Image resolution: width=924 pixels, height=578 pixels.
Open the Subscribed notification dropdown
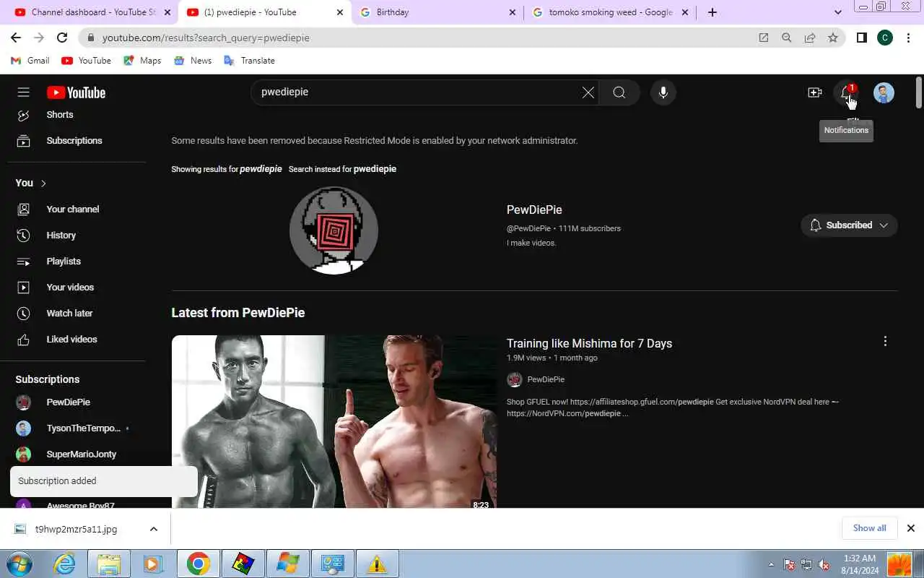click(849, 225)
